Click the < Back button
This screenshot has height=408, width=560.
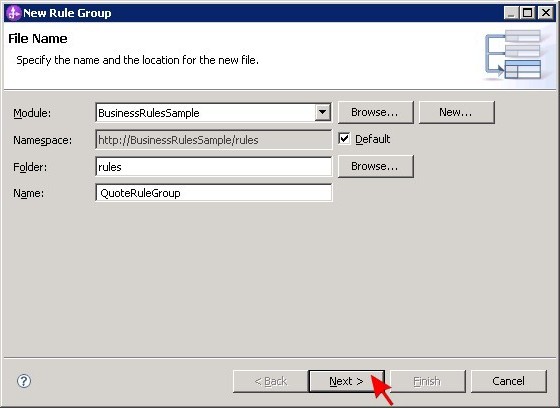pos(271,381)
